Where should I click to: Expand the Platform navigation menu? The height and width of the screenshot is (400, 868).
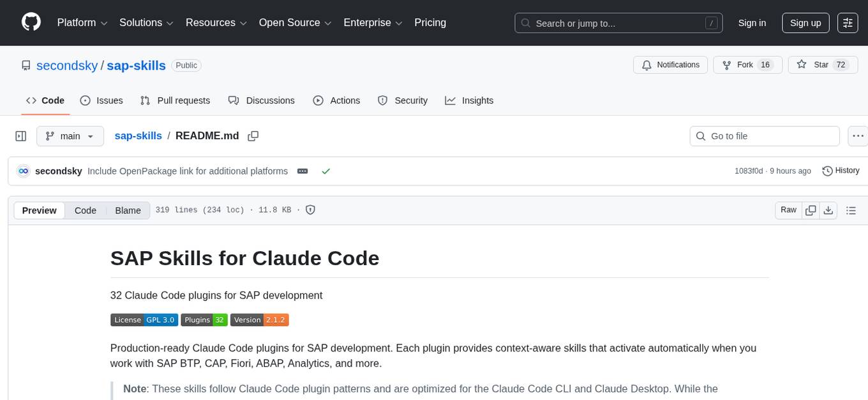point(81,22)
